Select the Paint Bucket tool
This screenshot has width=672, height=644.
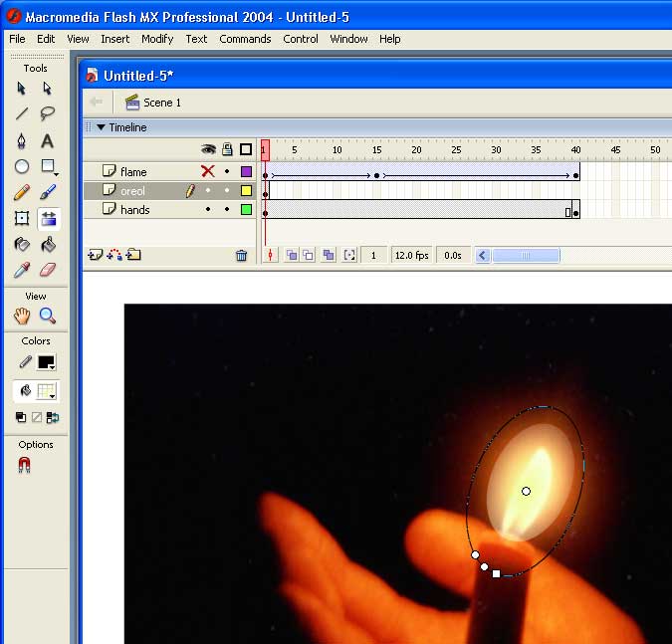pos(47,244)
